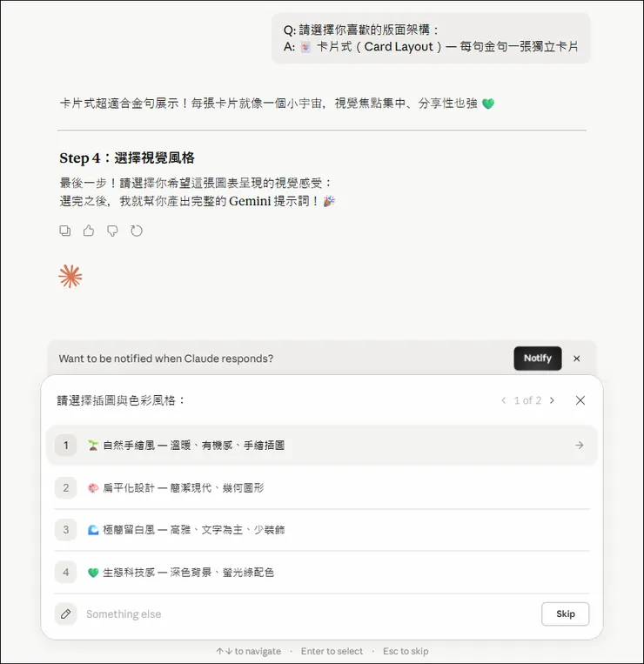
Task: Click the palette emoji on option 2
Action: click(x=93, y=488)
